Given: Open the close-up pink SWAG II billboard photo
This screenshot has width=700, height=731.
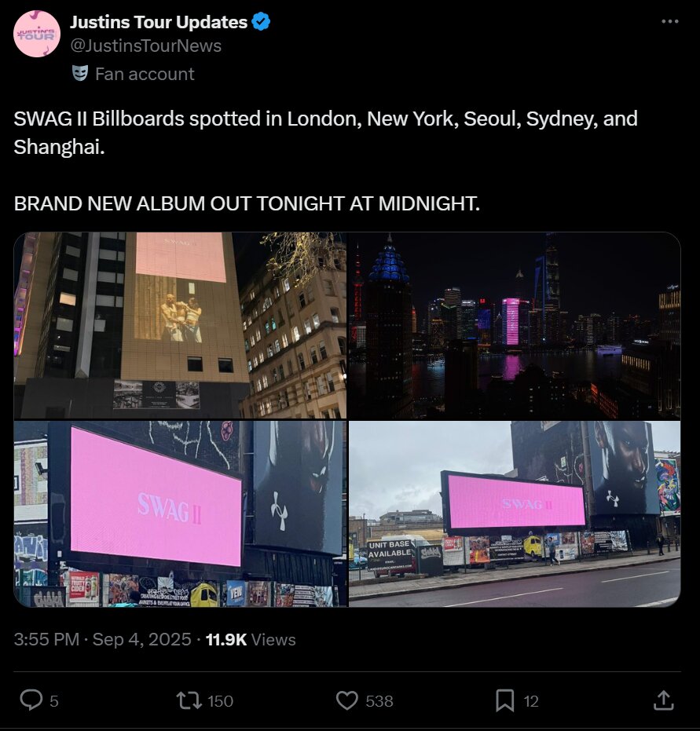Looking at the screenshot, I should click(180, 514).
